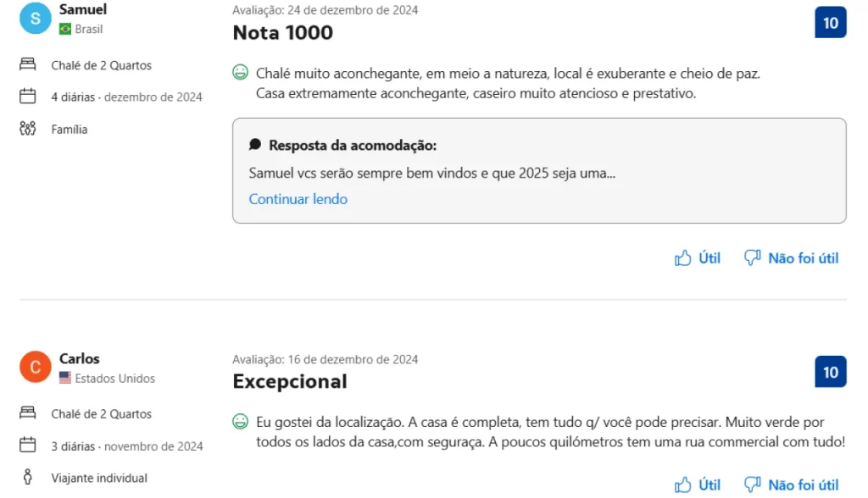Click Samuel's blue avatar icon
The width and height of the screenshot is (868, 498).
click(x=35, y=18)
